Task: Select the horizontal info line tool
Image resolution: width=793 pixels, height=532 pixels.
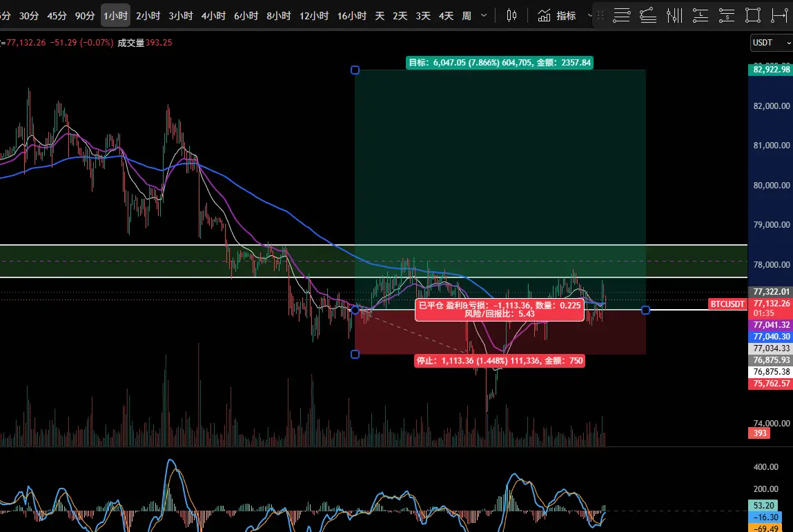Action: pyautogui.click(x=779, y=16)
